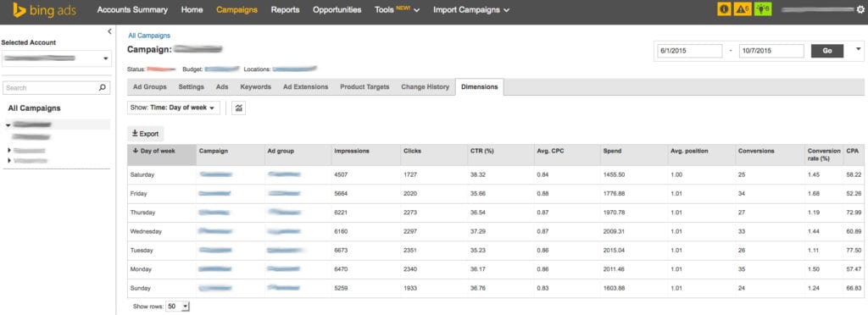Image resolution: width=868 pixels, height=315 pixels.
Task: Click Go to apply date range
Action: (827, 51)
